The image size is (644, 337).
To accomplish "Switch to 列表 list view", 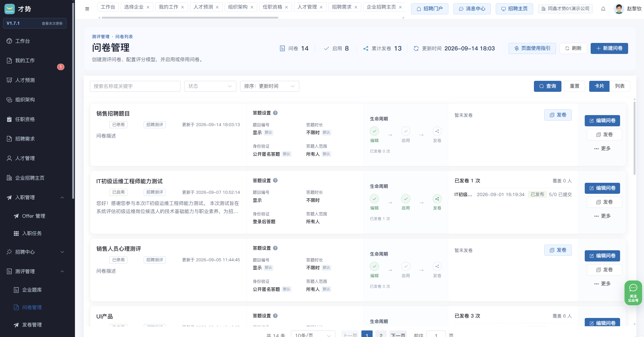I will 619,86.
